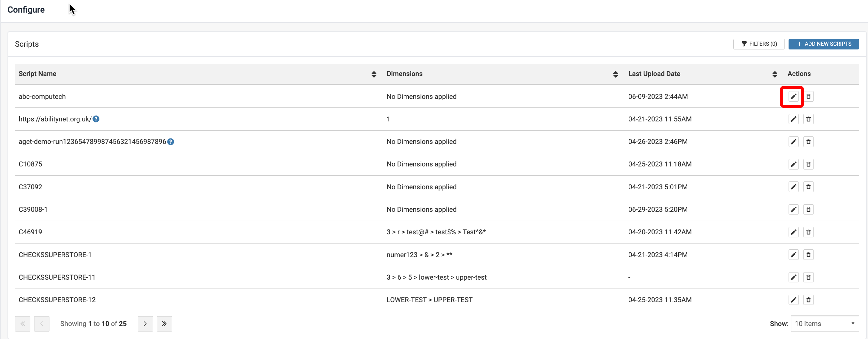868x339 pixels.
Task: Go to next page of scripts
Action: click(x=145, y=324)
